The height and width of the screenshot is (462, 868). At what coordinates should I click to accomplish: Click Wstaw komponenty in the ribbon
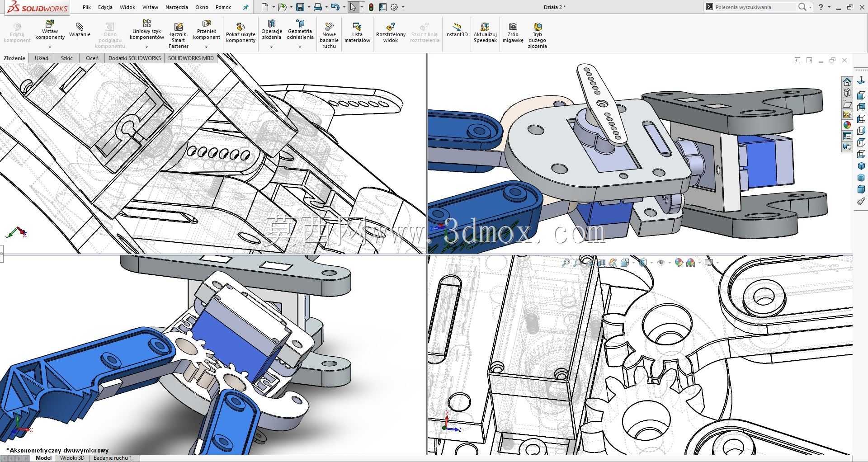pos(50,30)
